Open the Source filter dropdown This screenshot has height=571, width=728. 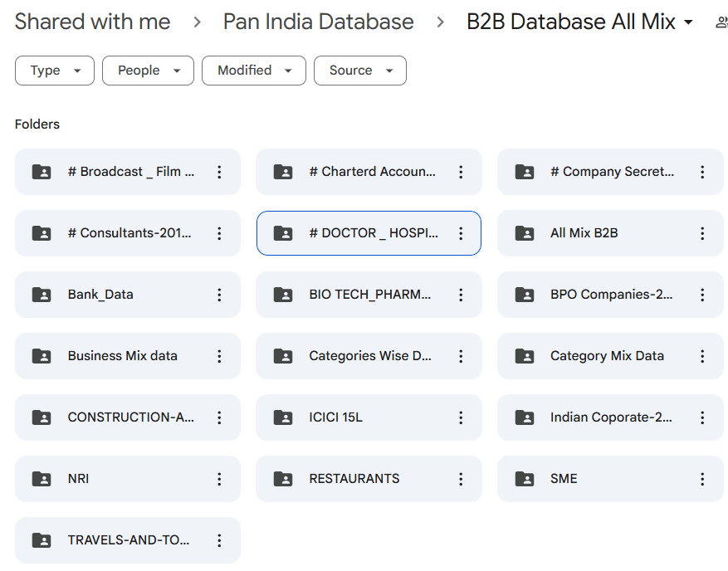click(x=360, y=71)
